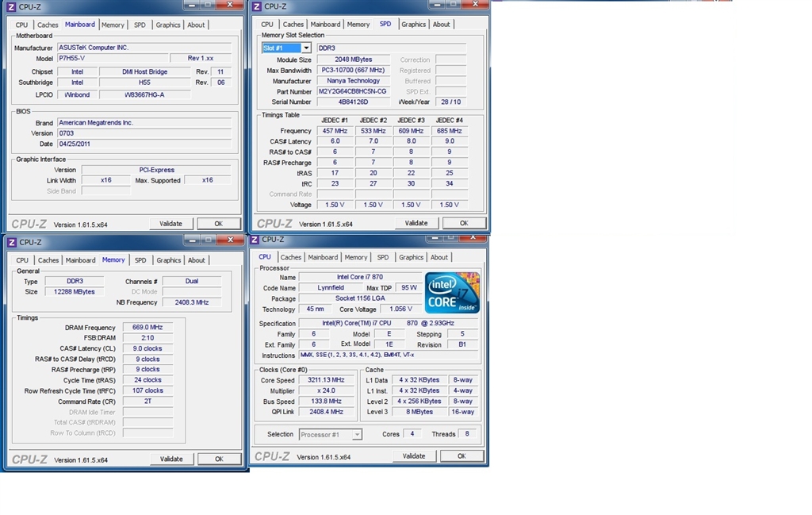Click Validate in the Memory window

point(171,459)
